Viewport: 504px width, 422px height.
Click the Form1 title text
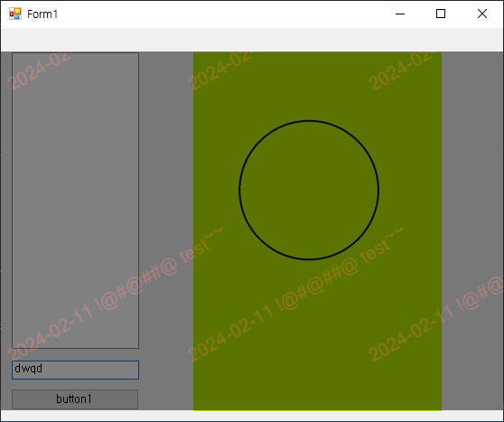tap(42, 14)
